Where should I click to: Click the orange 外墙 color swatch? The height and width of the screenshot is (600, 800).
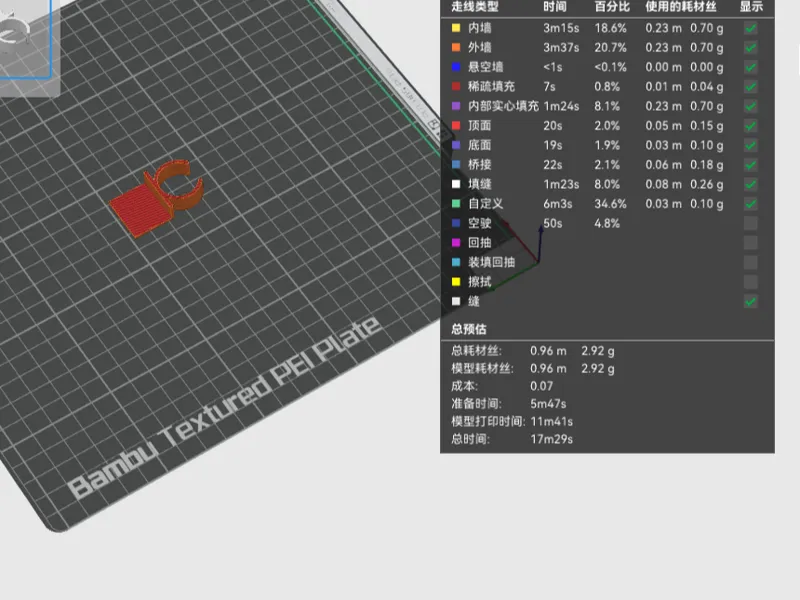[x=456, y=47]
